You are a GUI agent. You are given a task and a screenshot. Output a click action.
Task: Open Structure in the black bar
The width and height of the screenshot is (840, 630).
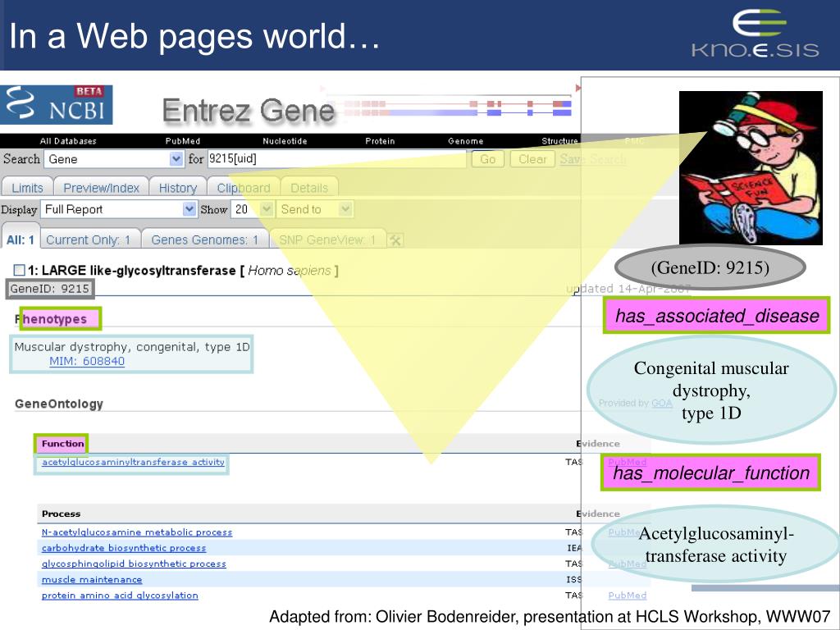pyautogui.click(x=559, y=141)
